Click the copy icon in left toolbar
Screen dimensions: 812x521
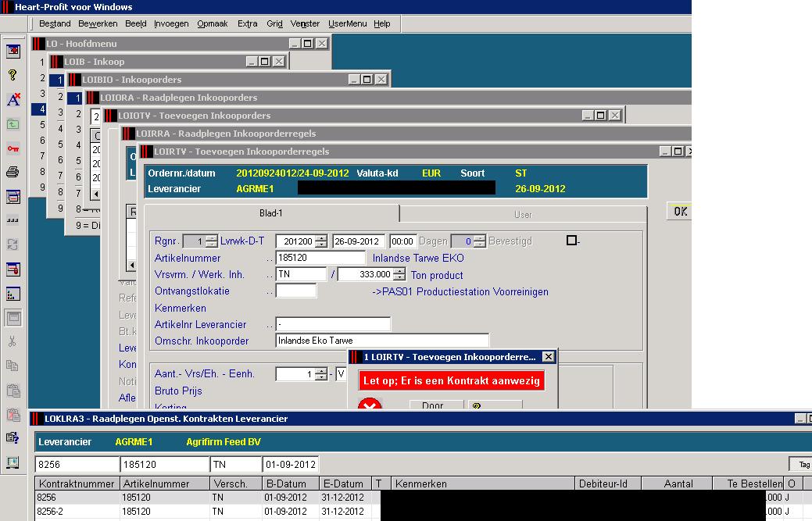tap(13, 366)
